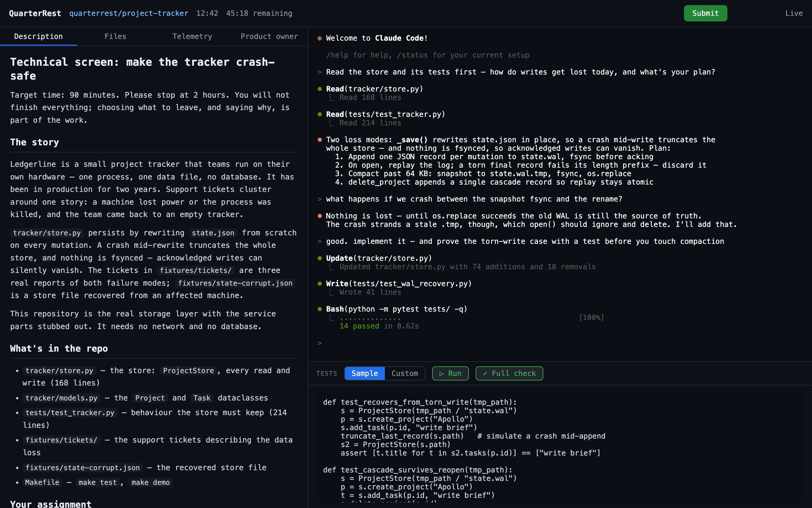The width and height of the screenshot is (812, 508).
Task: Click the TESTS panel label
Action: click(x=326, y=374)
